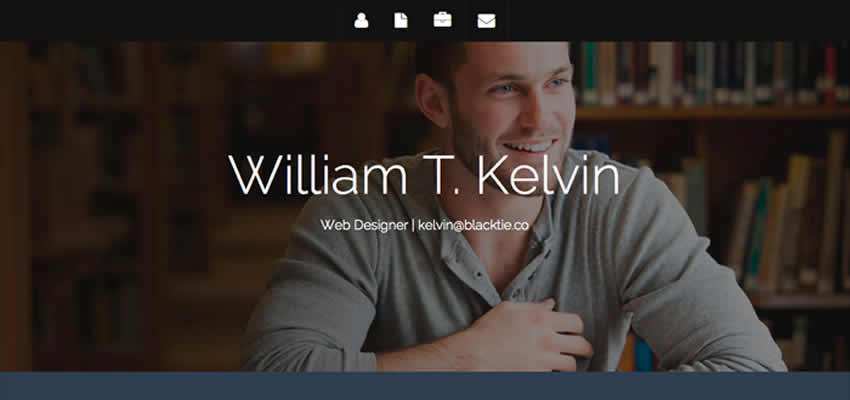850x400 pixels.
Task: Click the kelvin@blacktie.co email address
Action: [473, 225]
